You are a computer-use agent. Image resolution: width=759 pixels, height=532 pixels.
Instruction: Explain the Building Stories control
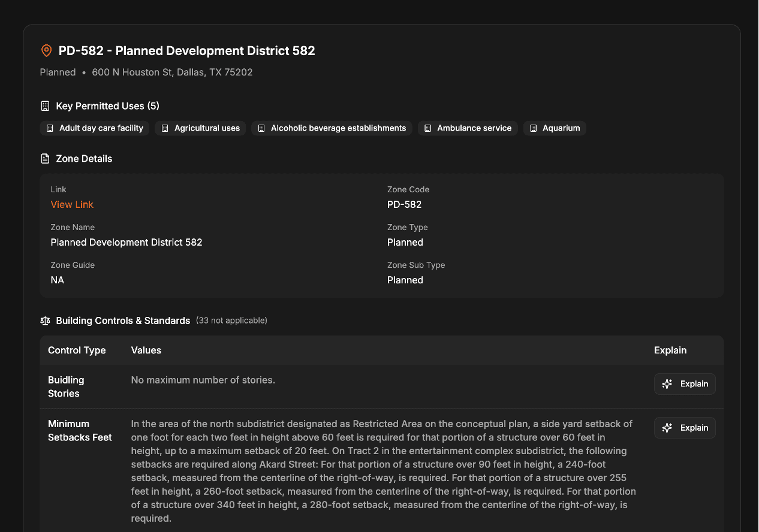point(685,384)
